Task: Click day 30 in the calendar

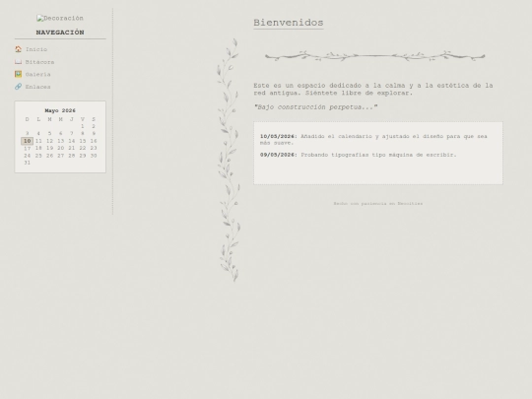Action: tap(94, 156)
